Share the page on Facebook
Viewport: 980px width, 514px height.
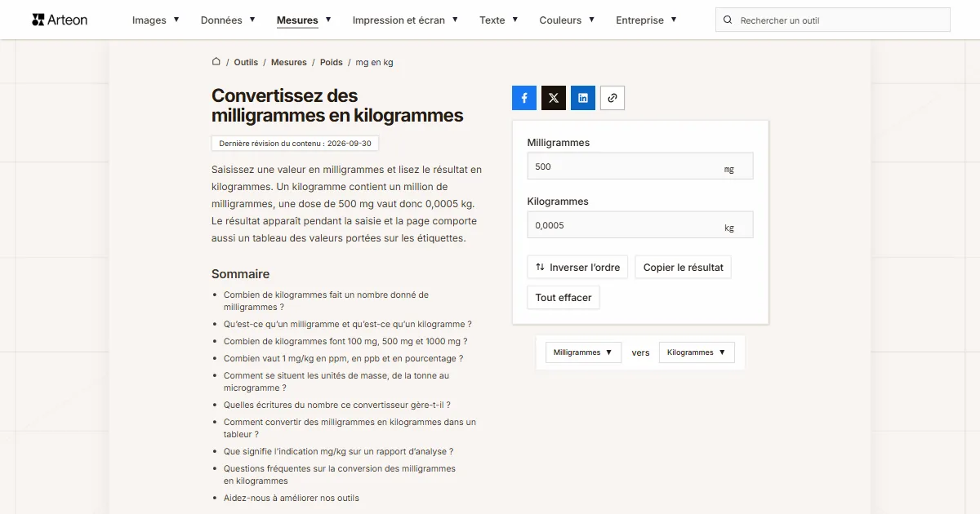(x=524, y=98)
